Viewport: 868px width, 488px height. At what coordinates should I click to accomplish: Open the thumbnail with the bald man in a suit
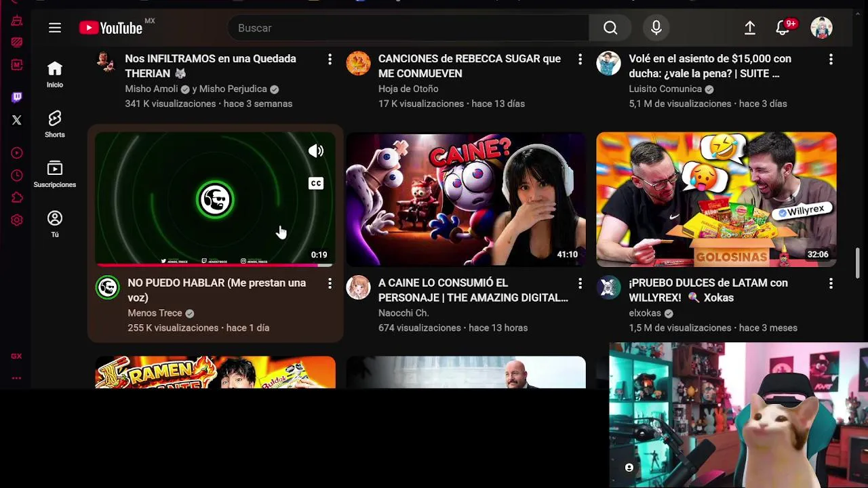(x=466, y=372)
